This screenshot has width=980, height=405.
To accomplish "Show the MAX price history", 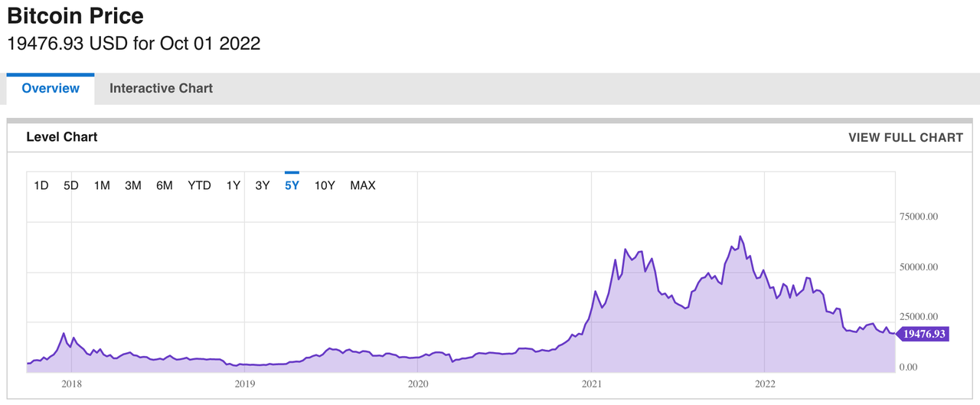I will click(363, 185).
